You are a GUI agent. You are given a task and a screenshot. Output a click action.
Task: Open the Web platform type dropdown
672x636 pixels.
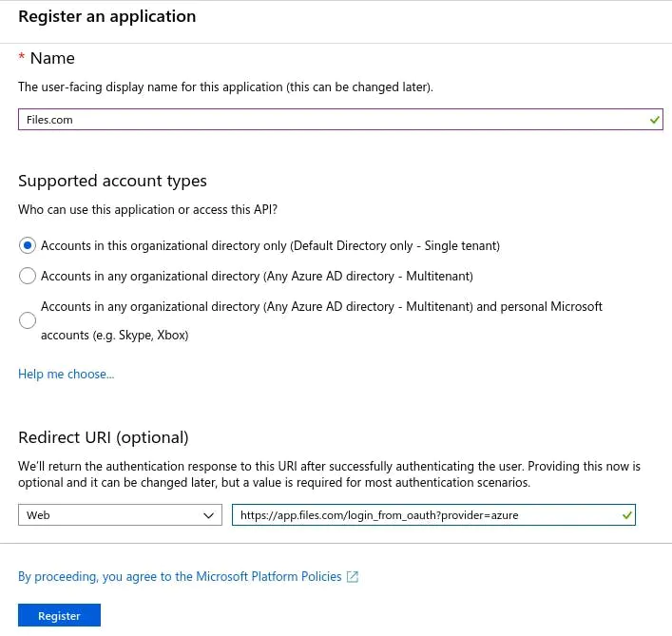coord(120,514)
